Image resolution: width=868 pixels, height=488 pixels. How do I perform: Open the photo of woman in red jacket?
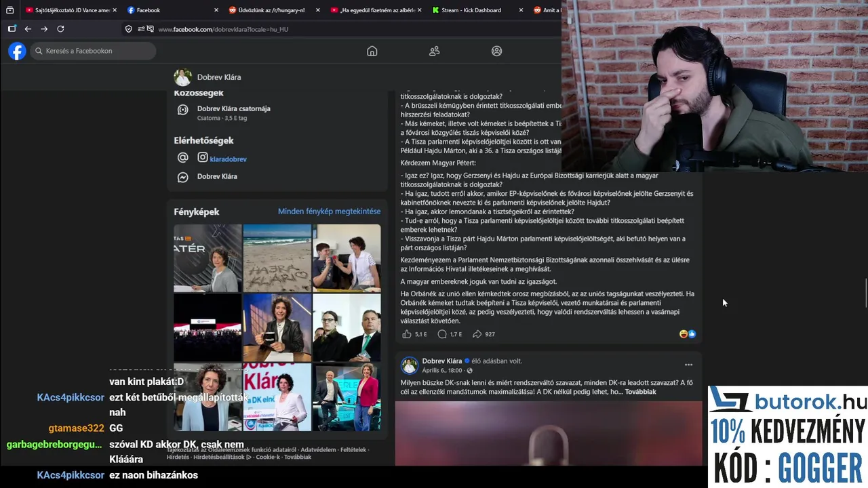(x=347, y=397)
